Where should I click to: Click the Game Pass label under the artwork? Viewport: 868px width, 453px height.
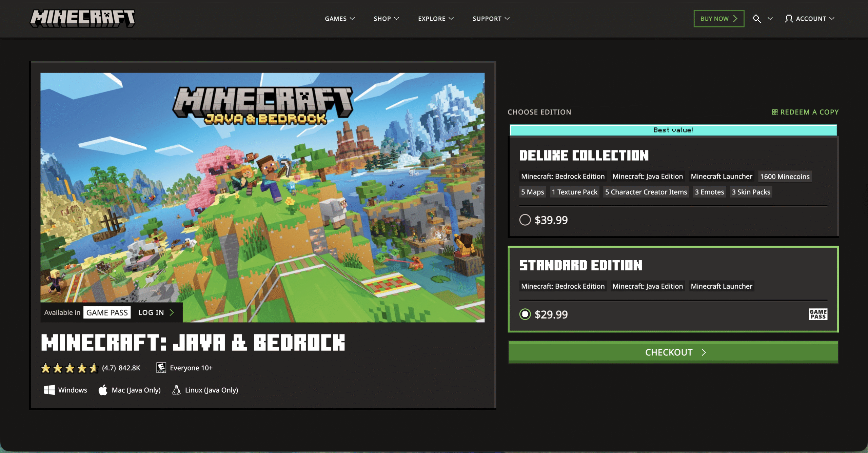107,312
